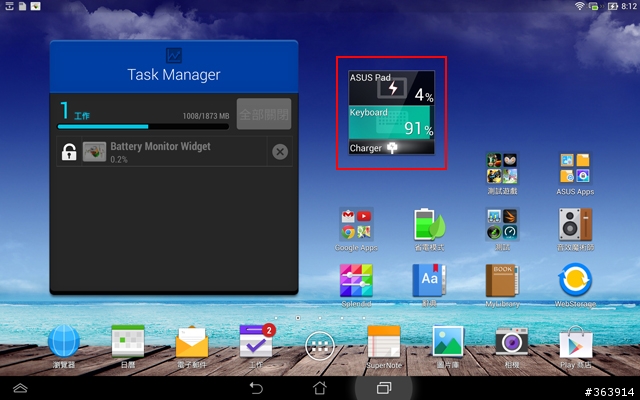Tap the Home navigation button
640x400 pixels.
[320, 388]
